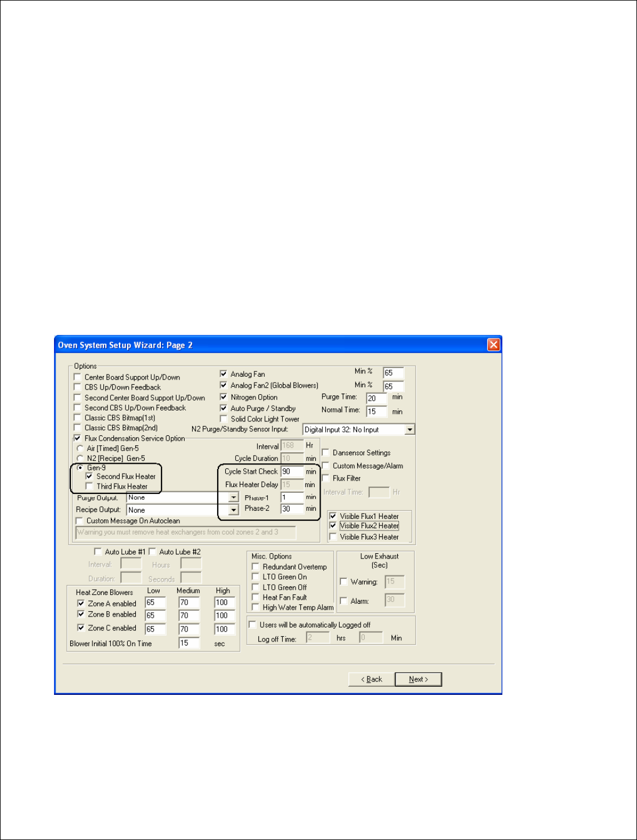Screen dimensions: 637x840
Task: Edit Zone A Medium blower value
Action: coord(189,603)
